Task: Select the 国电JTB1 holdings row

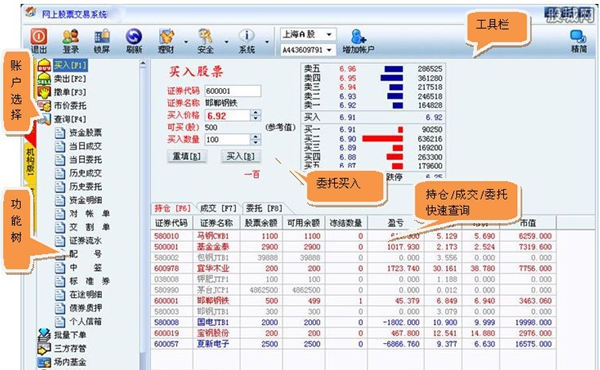Action: tap(354, 323)
